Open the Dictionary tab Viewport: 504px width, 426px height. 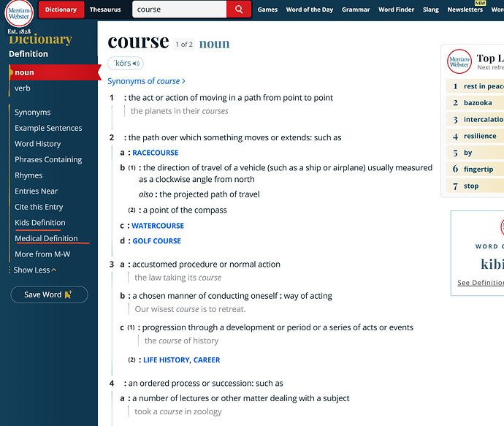click(x=61, y=9)
